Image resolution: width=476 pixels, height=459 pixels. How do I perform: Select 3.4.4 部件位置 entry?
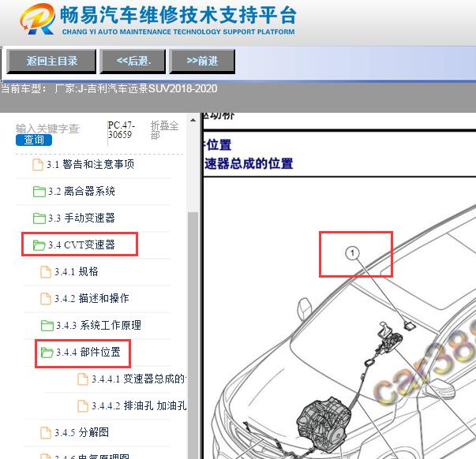[x=88, y=353]
